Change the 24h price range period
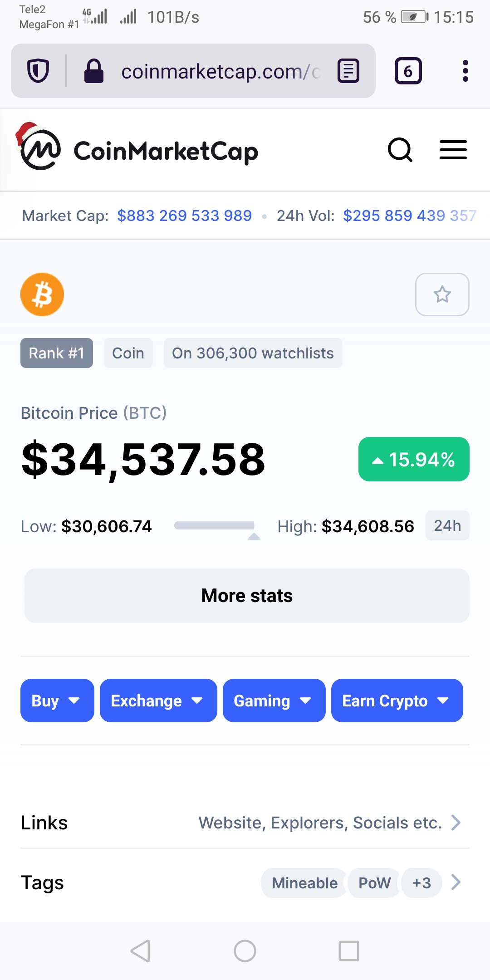The width and height of the screenshot is (490, 980). point(447,525)
